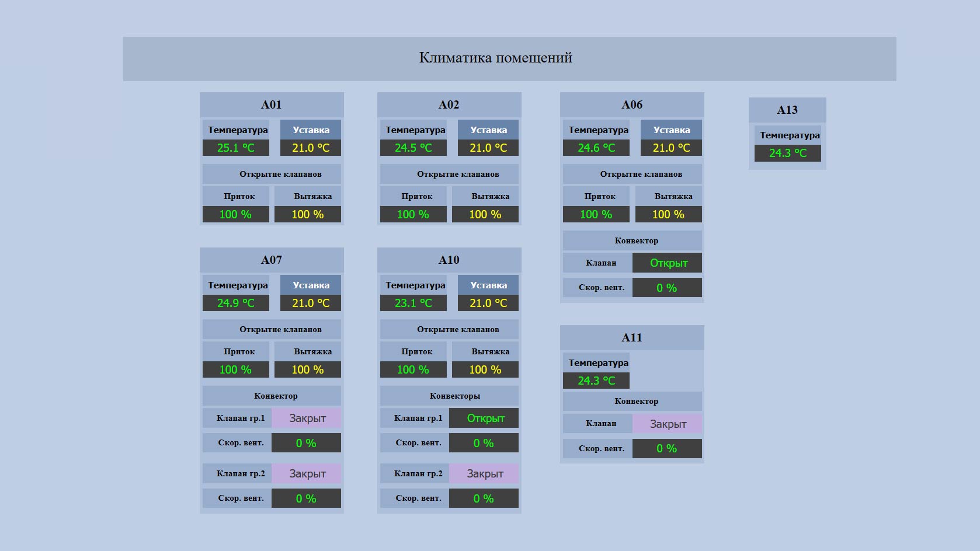Toggle A10 Клапан гр.2 Закрыт state
This screenshot has height=551, width=980.
coord(484,473)
